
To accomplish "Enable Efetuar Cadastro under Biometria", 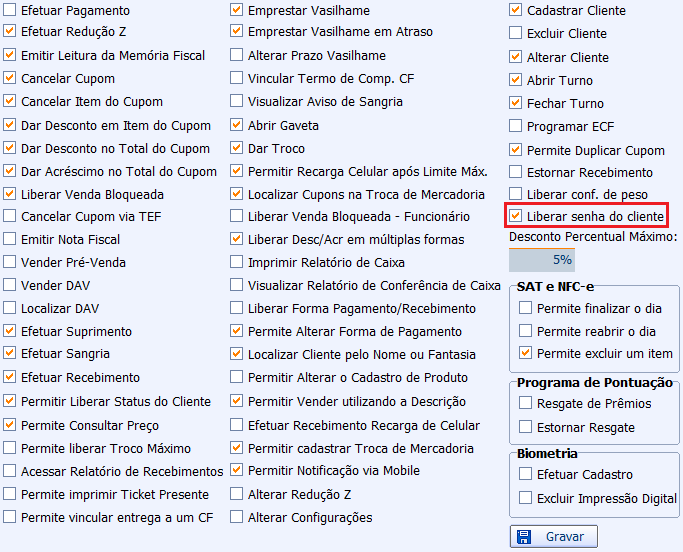I will click(x=526, y=475).
